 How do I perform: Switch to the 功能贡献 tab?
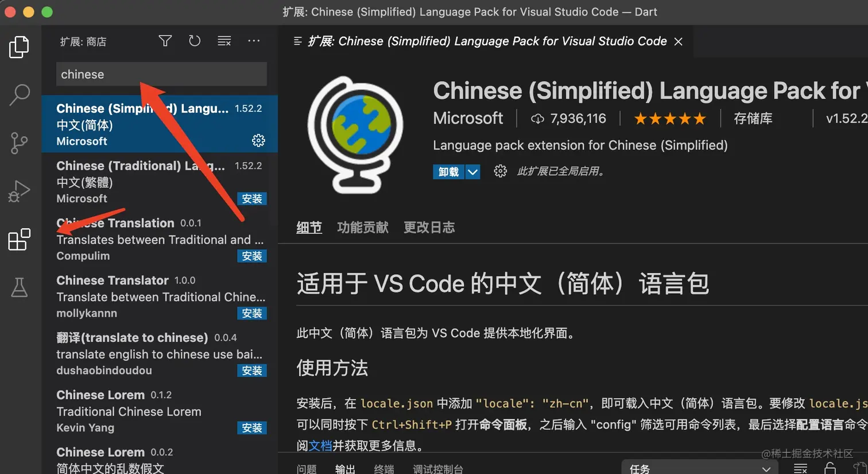(363, 228)
